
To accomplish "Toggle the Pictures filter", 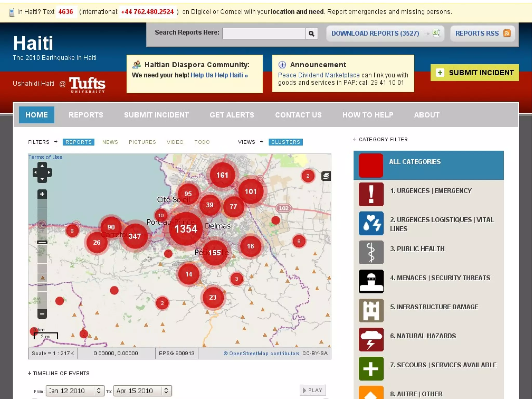I will coord(142,142).
